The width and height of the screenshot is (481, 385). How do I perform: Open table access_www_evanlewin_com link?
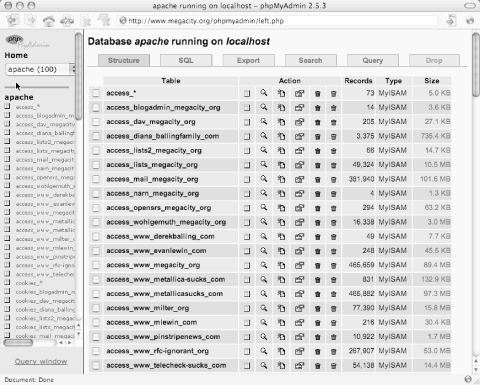pos(156,251)
